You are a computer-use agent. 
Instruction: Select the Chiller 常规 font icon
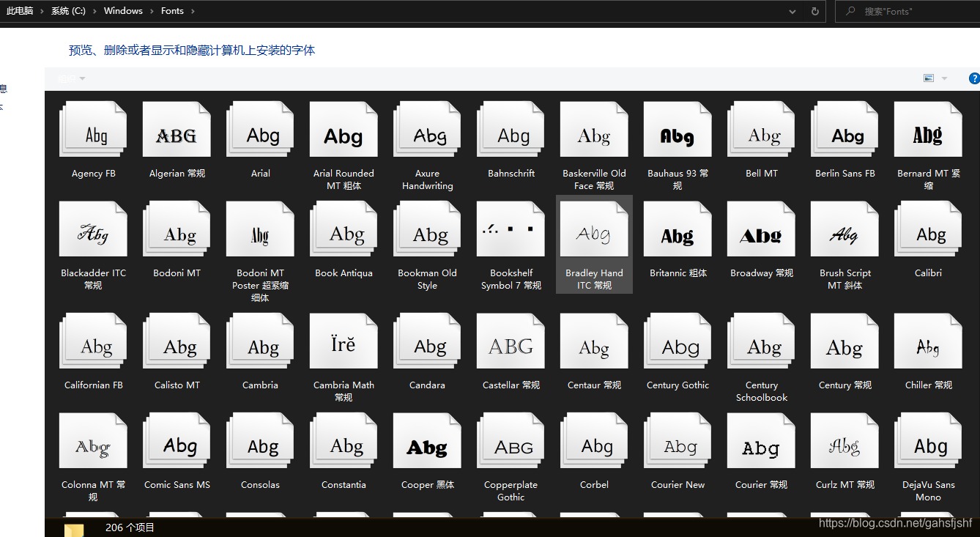click(928, 341)
